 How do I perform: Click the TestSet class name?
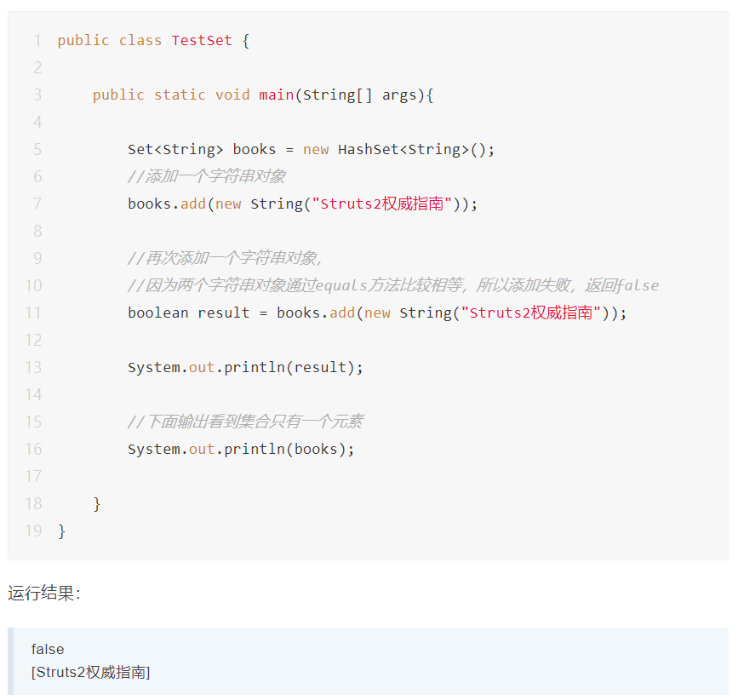coord(202,41)
